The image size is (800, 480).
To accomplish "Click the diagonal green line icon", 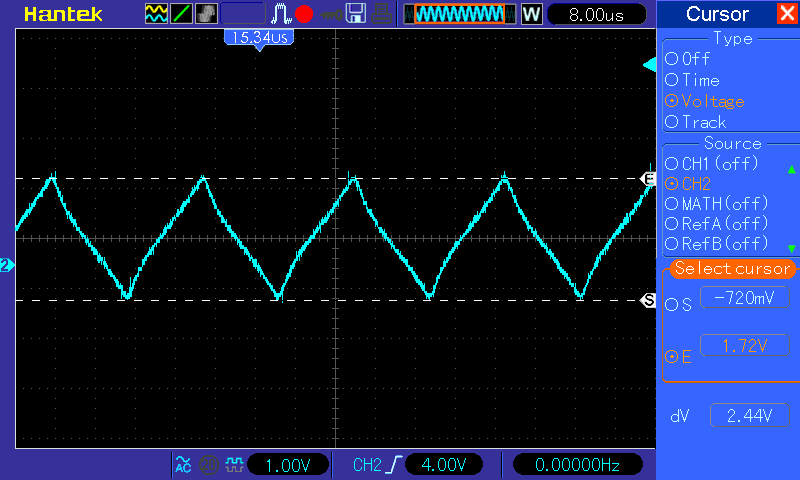I will [x=182, y=14].
